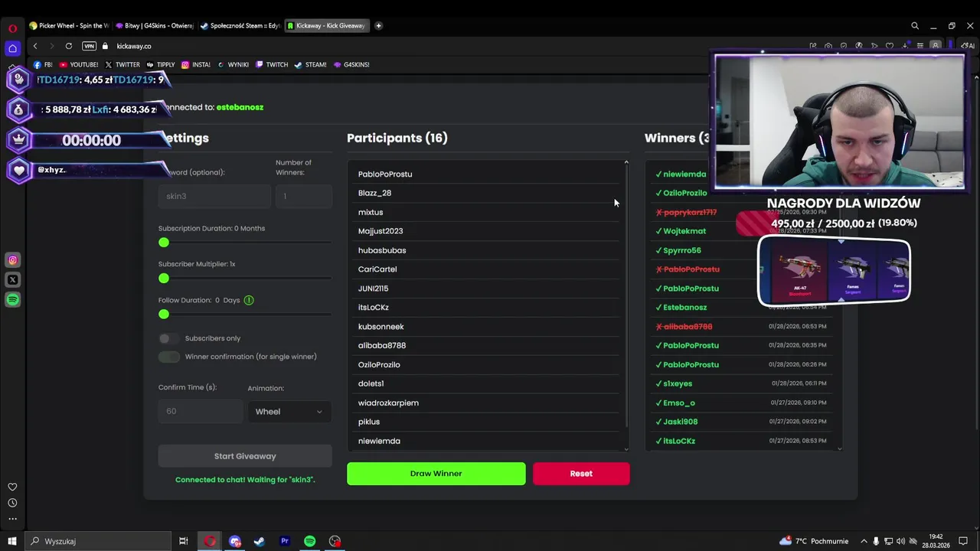Open X/Twitter from the Opera sidebar

tap(12, 280)
